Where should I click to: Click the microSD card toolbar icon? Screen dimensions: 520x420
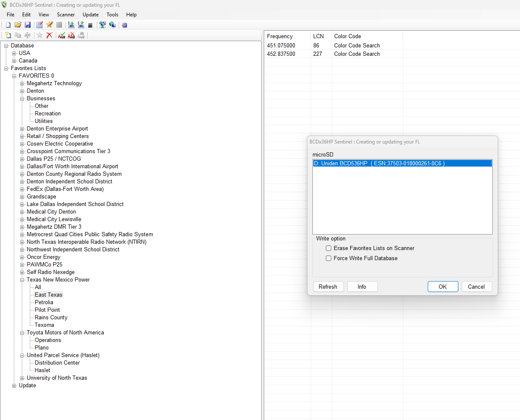point(90,25)
